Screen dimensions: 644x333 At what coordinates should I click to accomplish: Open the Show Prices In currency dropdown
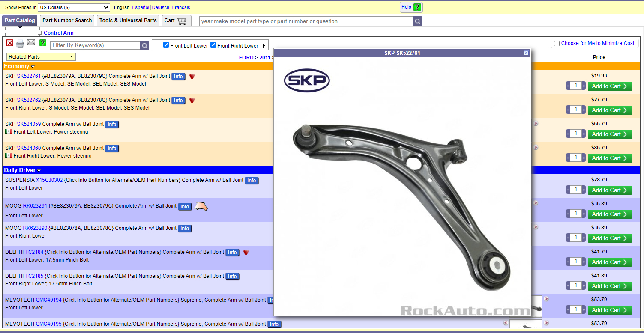pyautogui.click(x=74, y=7)
